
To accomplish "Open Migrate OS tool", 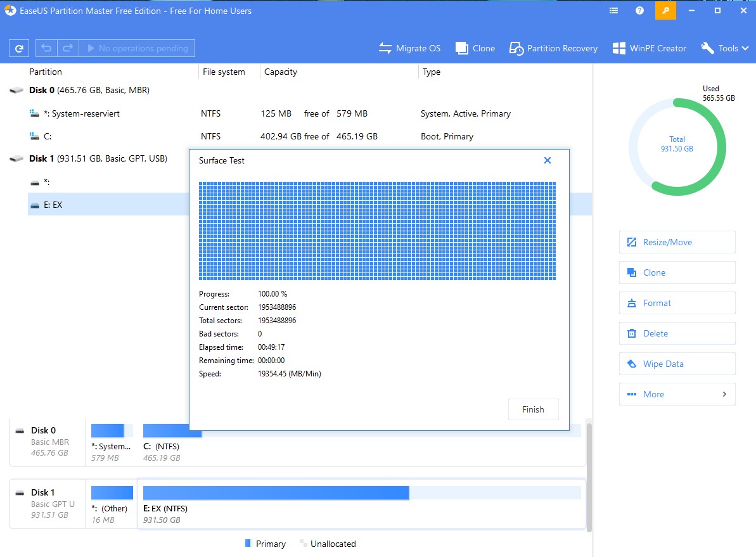I will [409, 48].
